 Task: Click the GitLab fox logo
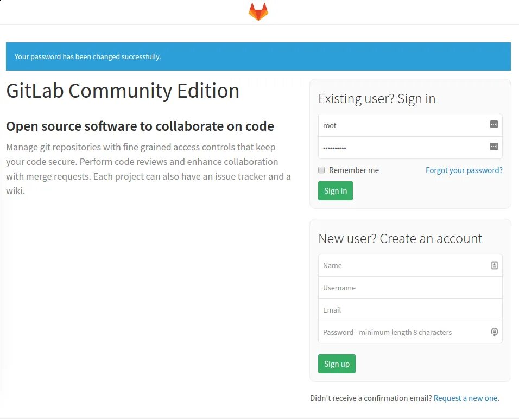pos(258,12)
